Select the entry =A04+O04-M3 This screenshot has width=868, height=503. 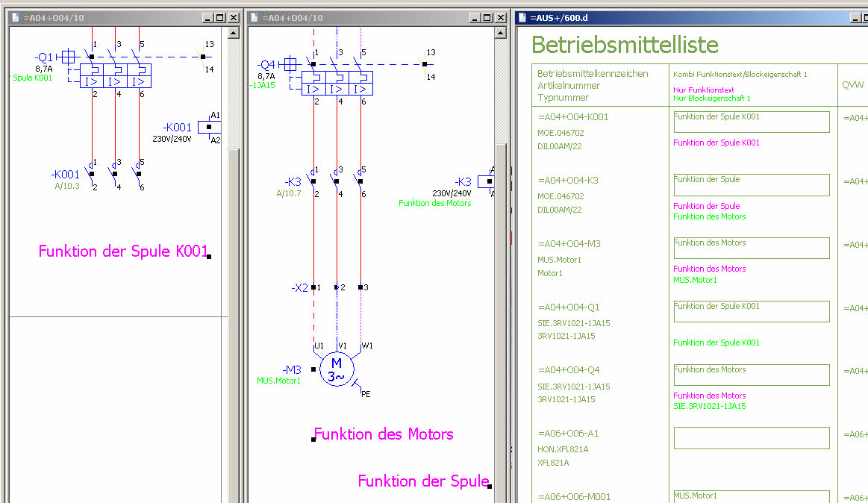tap(569, 243)
